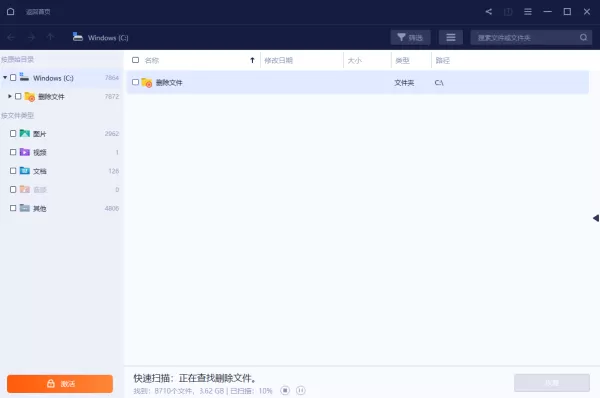Click the 返回首页 return home label

(38, 12)
